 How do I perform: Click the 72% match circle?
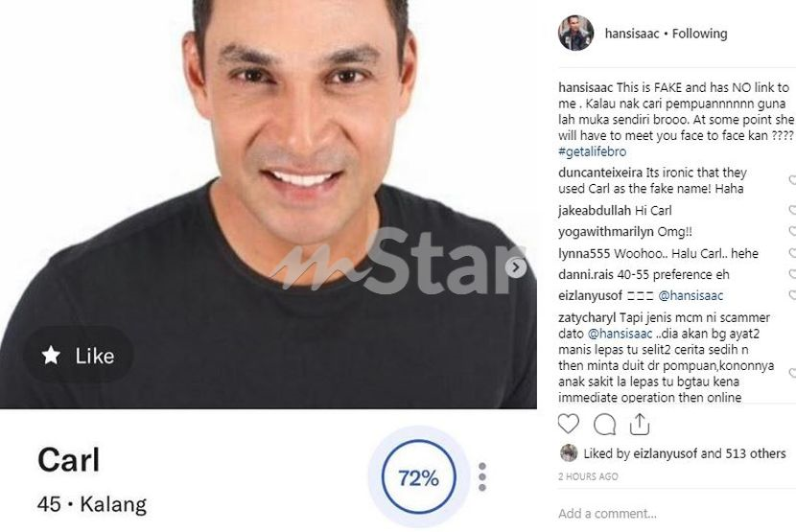click(418, 477)
